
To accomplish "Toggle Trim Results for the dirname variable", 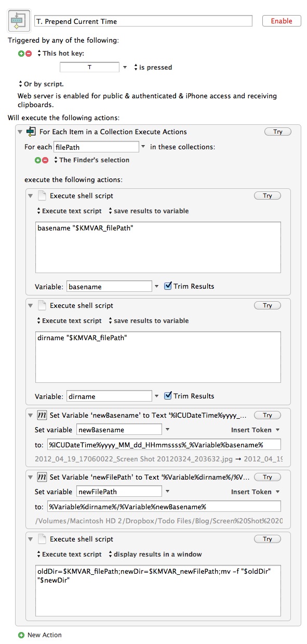I will (x=168, y=396).
